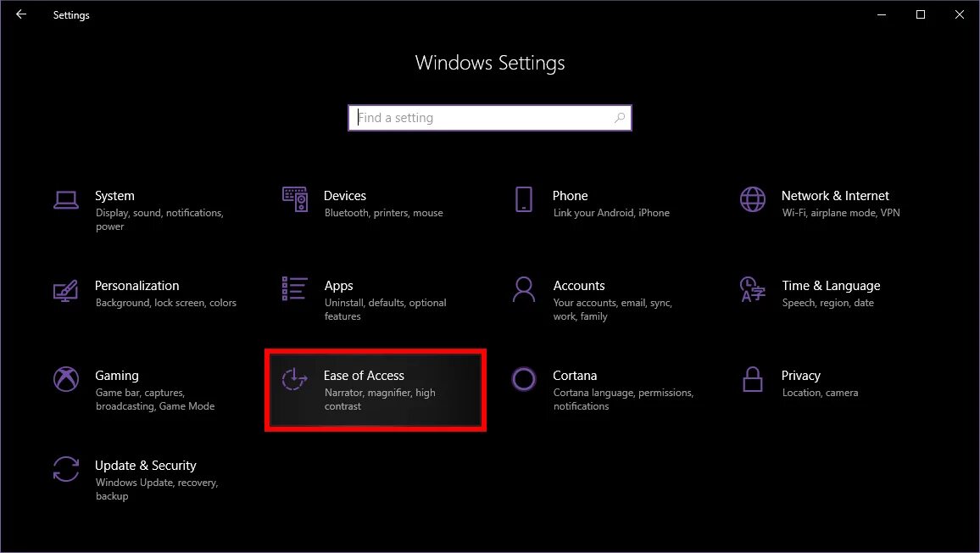Screen dimensions: 980x553
Task: Open the Personalization brush icon
Action: coord(65,290)
